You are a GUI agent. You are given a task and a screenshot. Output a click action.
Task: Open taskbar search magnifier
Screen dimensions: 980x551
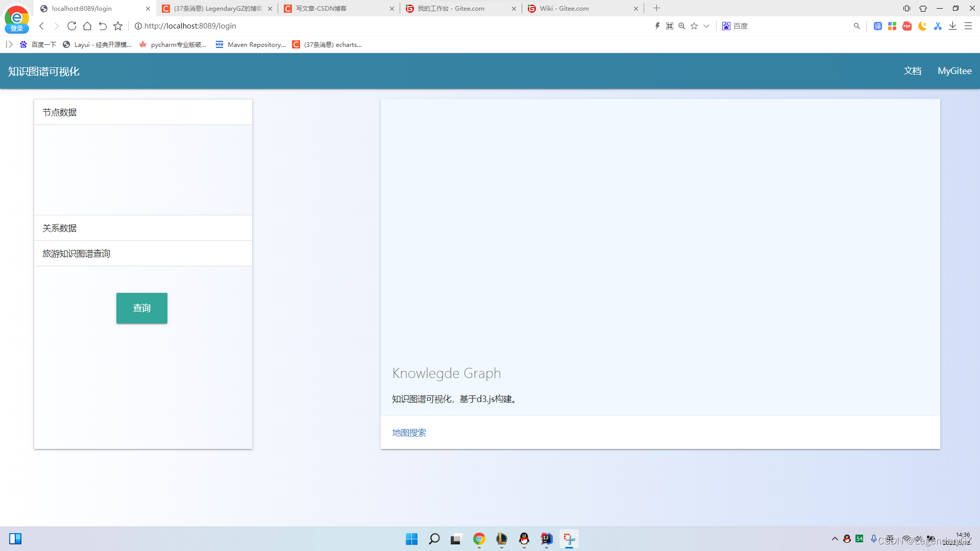pyautogui.click(x=434, y=539)
